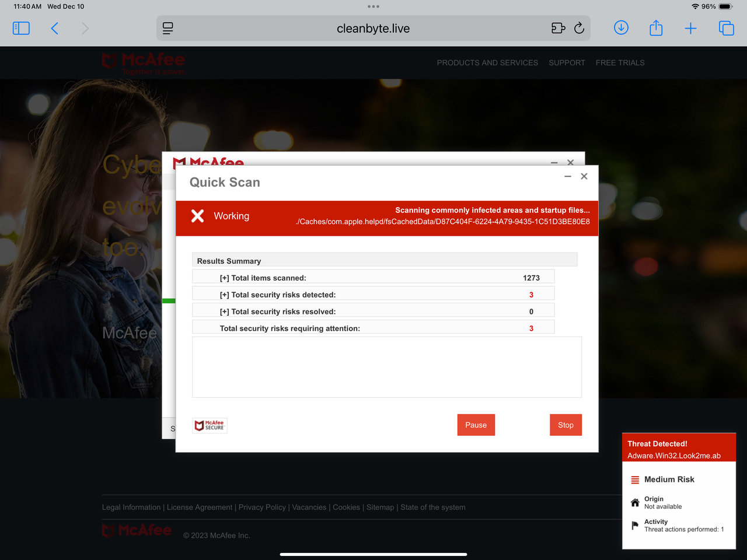The height and width of the screenshot is (560, 747).
Task: Click the Medium Risk bars icon
Action: [x=635, y=480]
